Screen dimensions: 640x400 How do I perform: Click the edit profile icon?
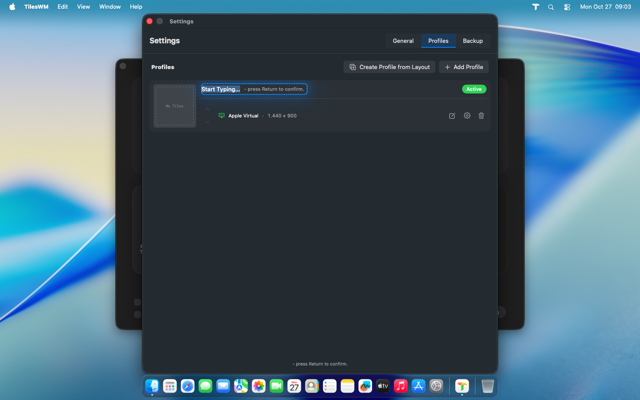pos(452,116)
